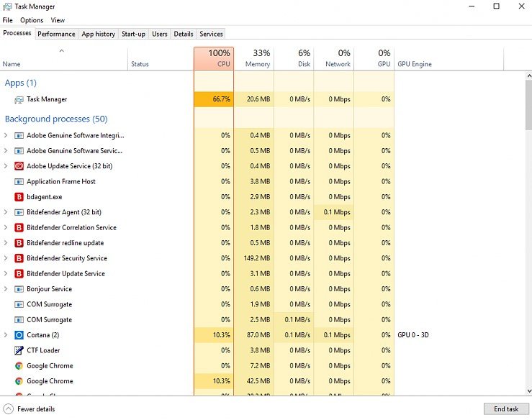Open the Details tab
The image size is (532, 420).
point(184,34)
